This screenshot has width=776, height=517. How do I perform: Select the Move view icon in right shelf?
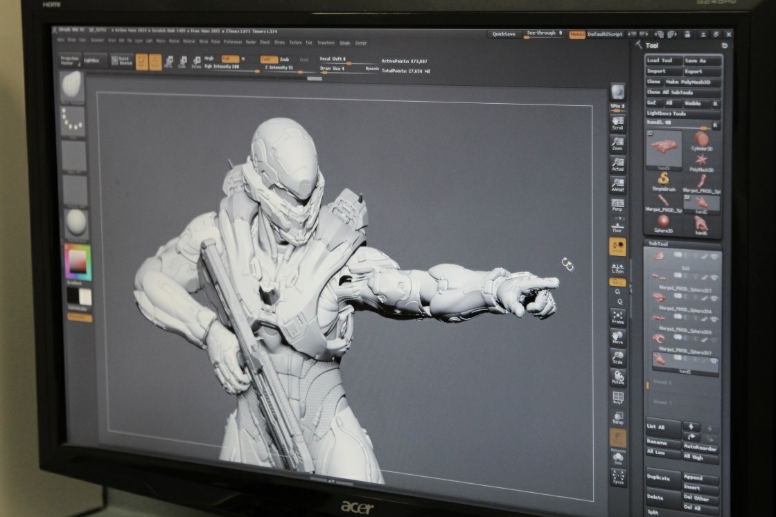point(618,337)
